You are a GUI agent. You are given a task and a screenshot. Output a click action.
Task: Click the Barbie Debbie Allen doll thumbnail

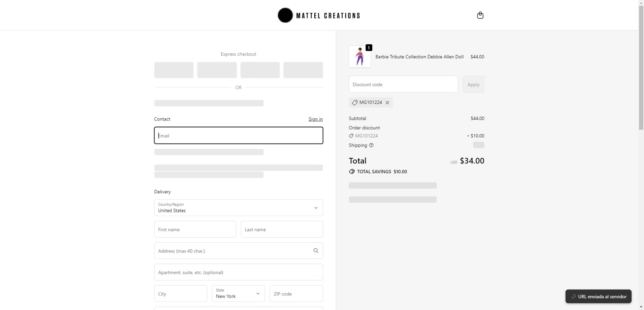[360, 57]
